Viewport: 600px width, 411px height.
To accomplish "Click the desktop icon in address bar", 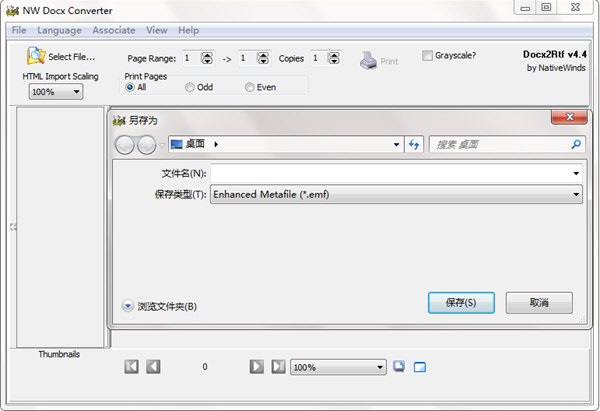I will click(176, 144).
